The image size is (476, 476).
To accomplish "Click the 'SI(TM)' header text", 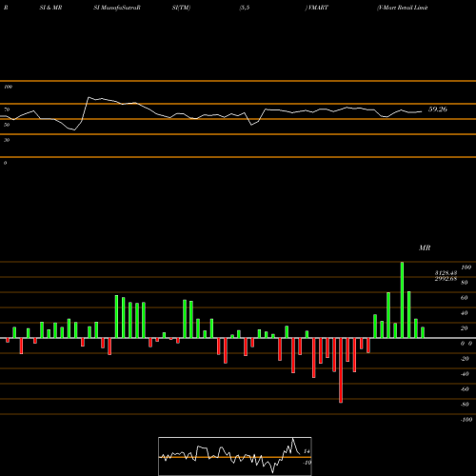I will coord(181,8).
